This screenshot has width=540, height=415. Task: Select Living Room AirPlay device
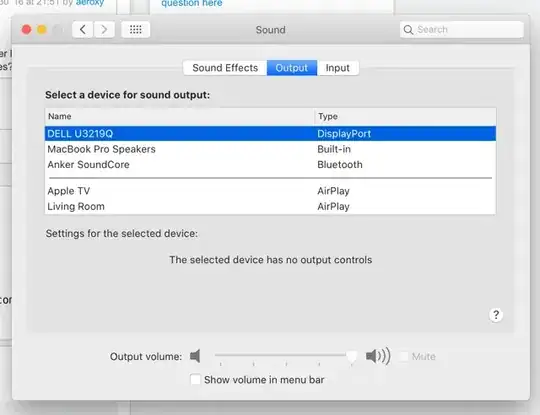[270, 206]
